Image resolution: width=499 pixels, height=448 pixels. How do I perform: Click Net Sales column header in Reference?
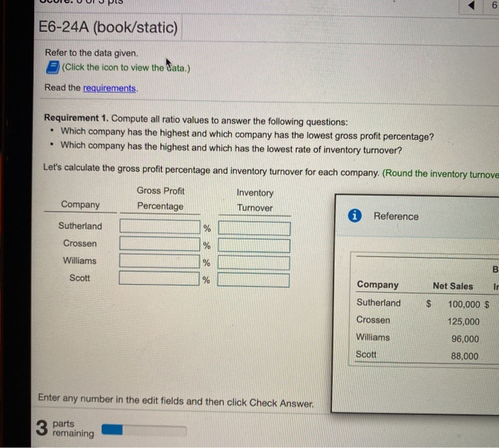click(x=453, y=286)
